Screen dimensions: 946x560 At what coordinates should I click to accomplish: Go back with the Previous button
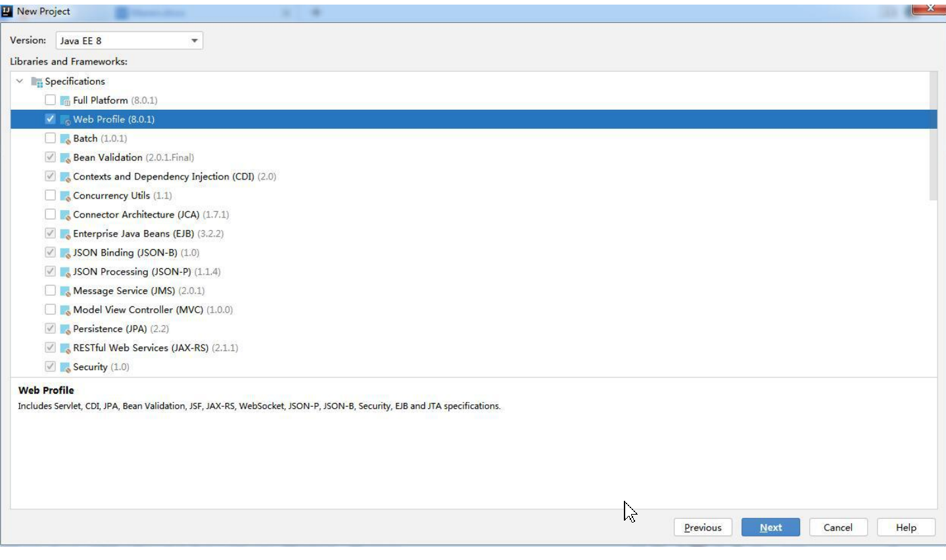[x=703, y=528]
